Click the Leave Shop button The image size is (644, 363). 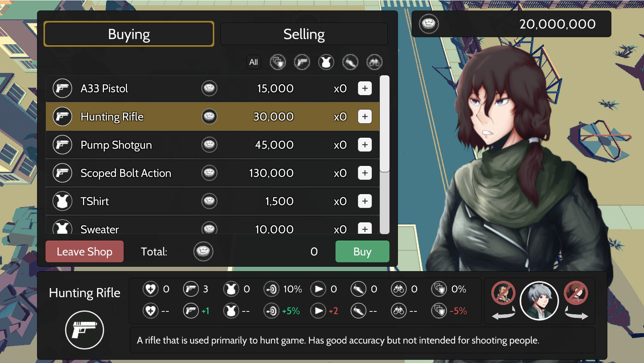(x=85, y=251)
